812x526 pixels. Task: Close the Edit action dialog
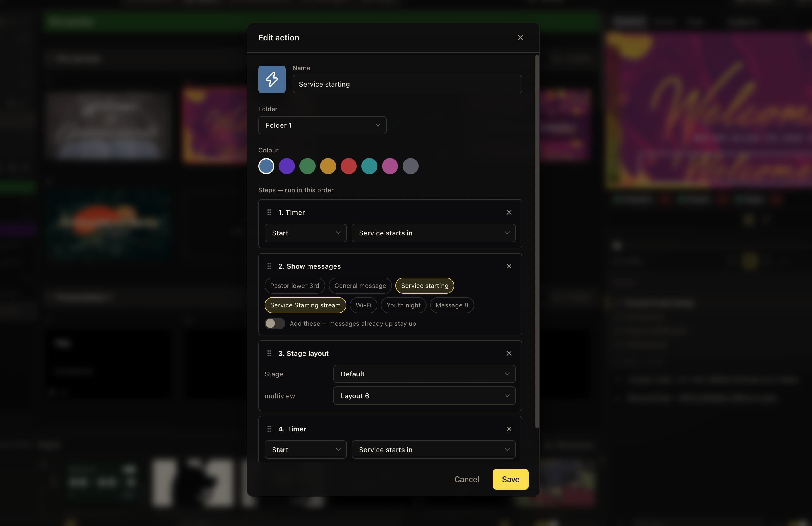(520, 38)
